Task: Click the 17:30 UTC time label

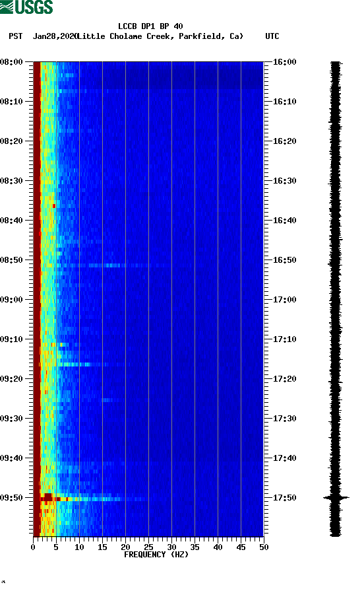Action: click(284, 419)
